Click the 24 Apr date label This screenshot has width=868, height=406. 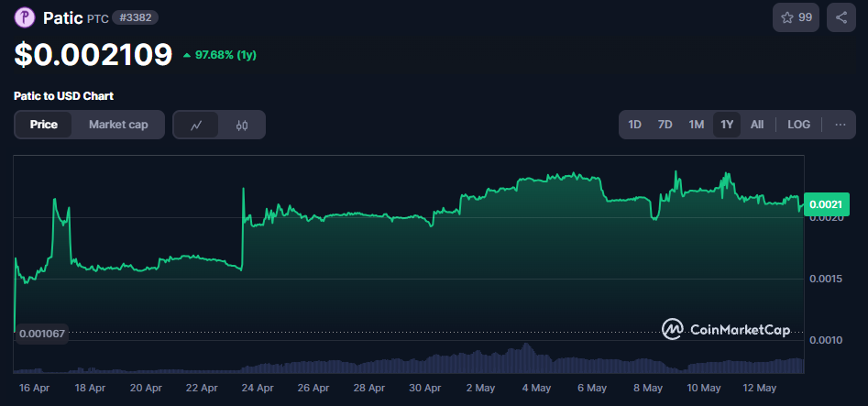tap(258, 389)
